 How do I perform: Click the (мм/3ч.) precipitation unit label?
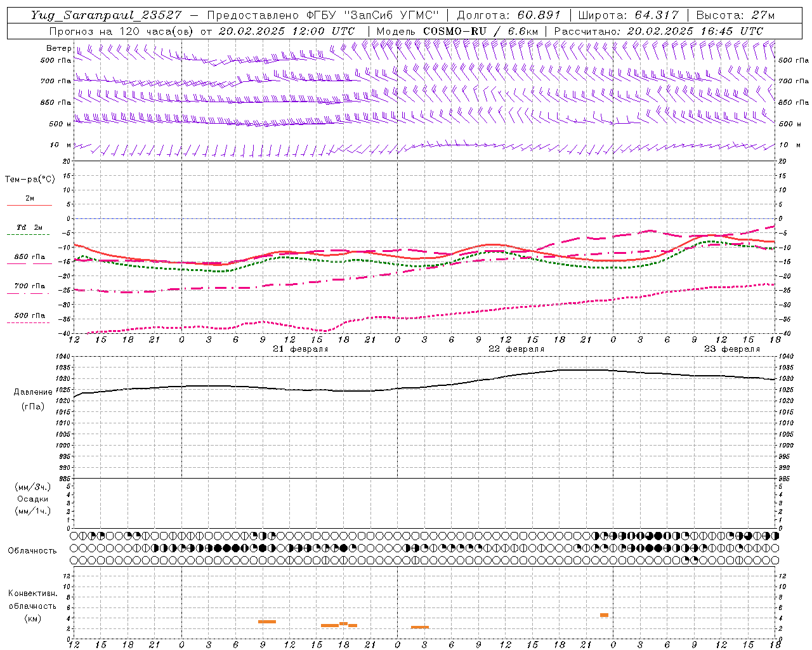tap(33, 487)
